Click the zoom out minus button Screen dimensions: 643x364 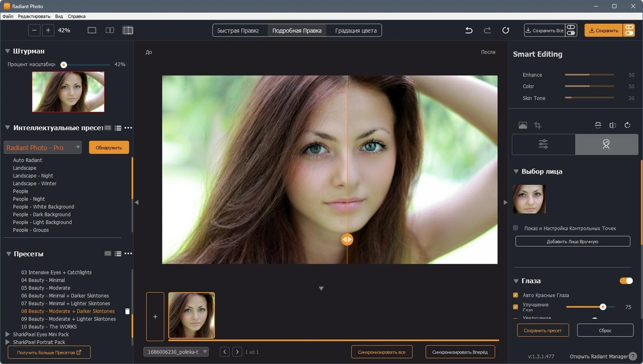pos(35,31)
